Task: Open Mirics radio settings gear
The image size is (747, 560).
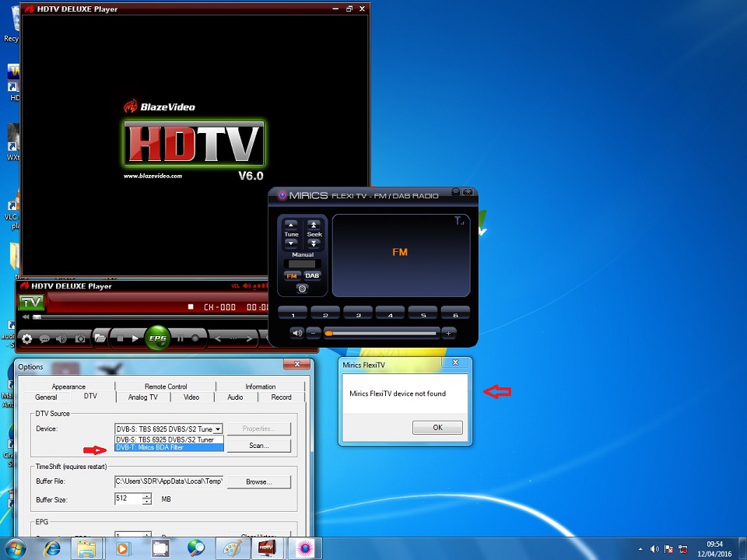Action: pos(302,289)
